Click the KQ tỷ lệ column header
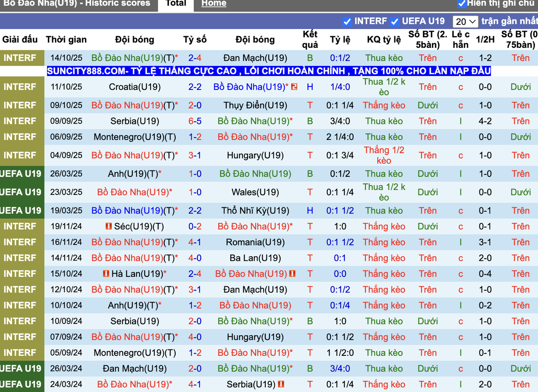The width and height of the screenshot is (538, 392). point(384,39)
